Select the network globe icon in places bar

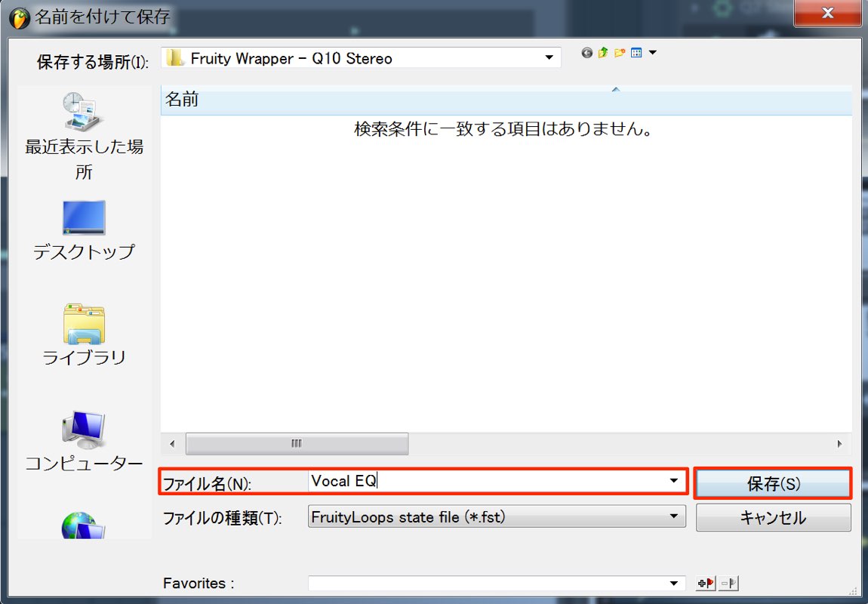84,525
